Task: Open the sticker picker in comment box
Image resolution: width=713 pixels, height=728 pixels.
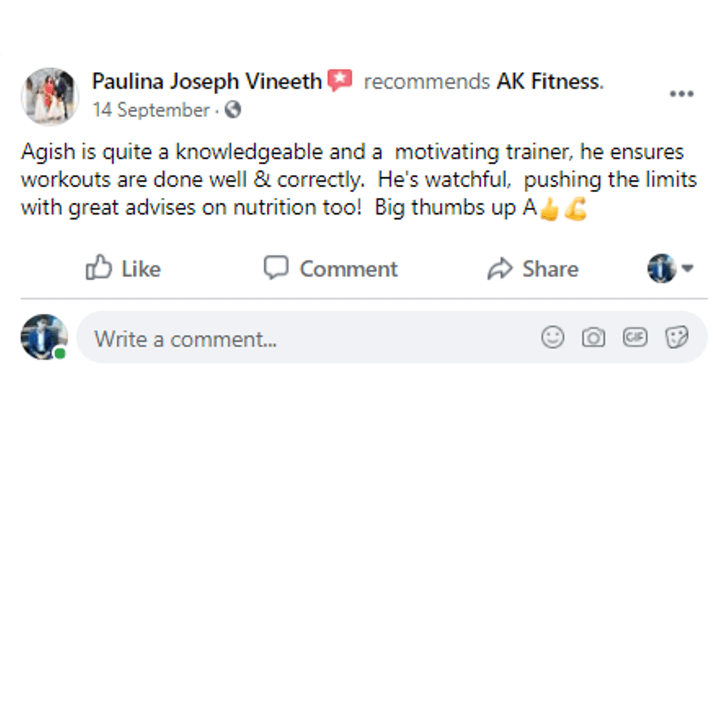Action: [677, 337]
